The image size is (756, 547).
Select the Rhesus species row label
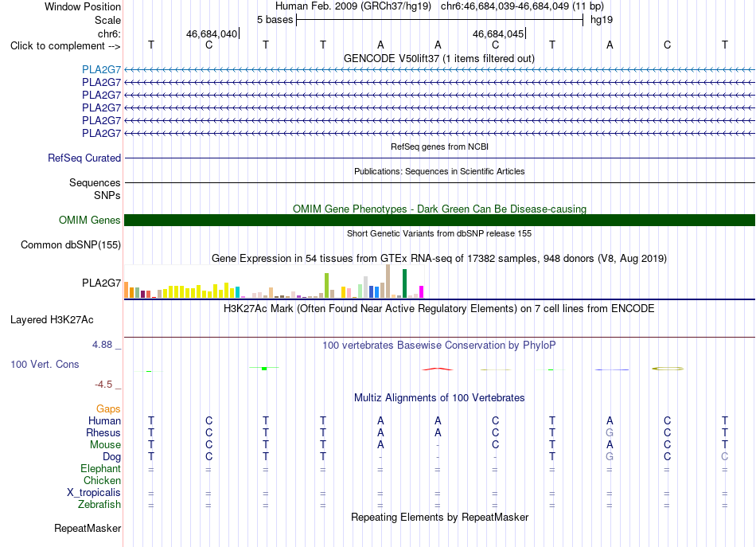point(103,432)
